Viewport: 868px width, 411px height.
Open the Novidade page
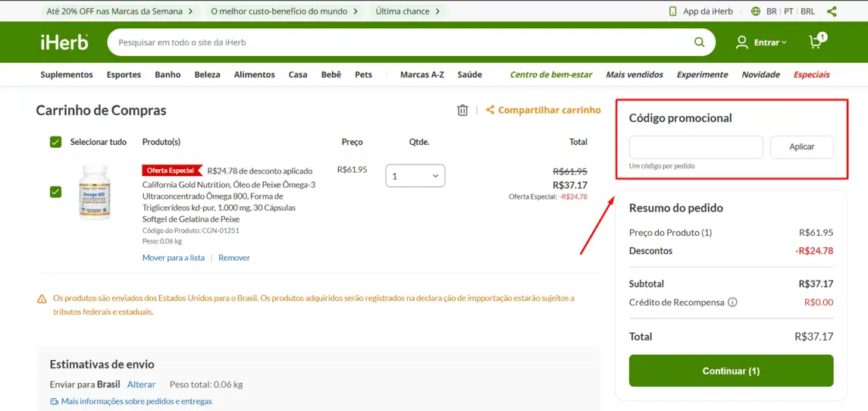(x=760, y=75)
